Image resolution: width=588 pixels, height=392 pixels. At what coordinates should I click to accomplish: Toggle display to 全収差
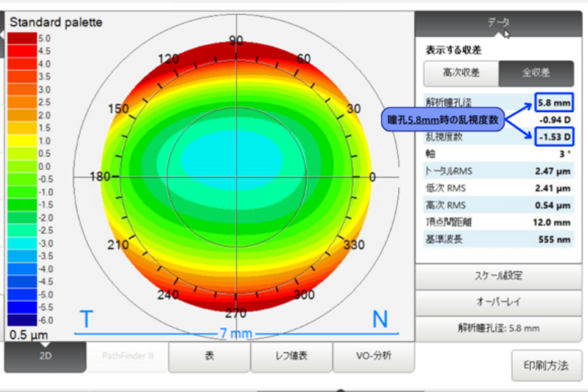coord(536,73)
